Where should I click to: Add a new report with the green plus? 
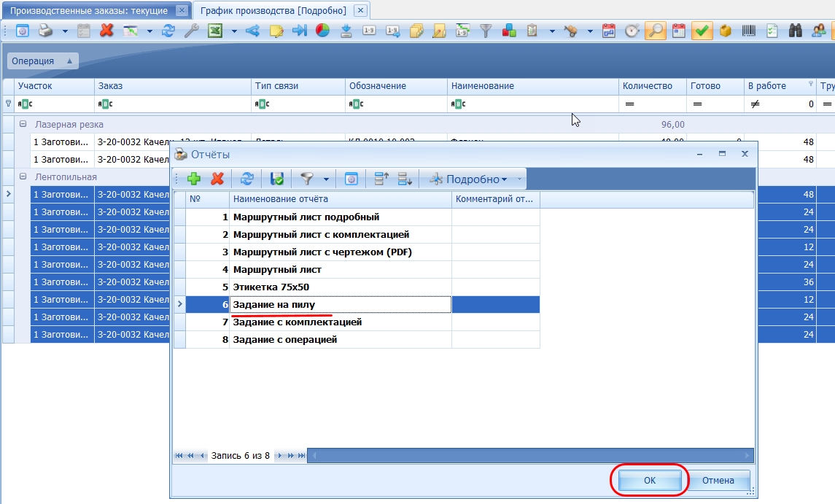coord(194,179)
